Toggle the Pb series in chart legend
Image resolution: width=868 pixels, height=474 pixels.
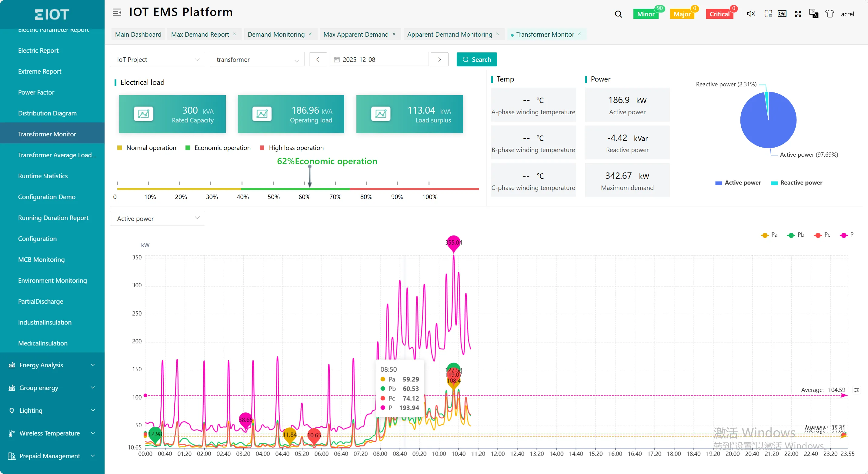click(796, 235)
